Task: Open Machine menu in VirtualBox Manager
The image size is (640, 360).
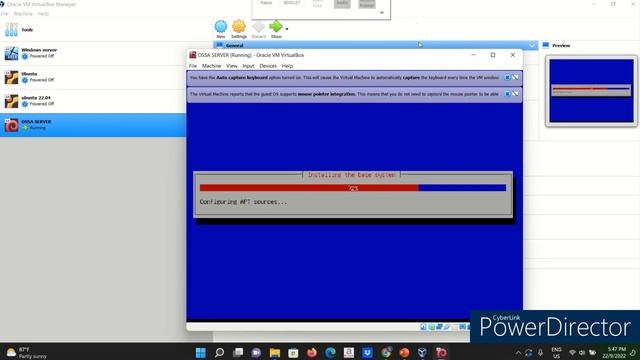Action: [x=23, y=14]
